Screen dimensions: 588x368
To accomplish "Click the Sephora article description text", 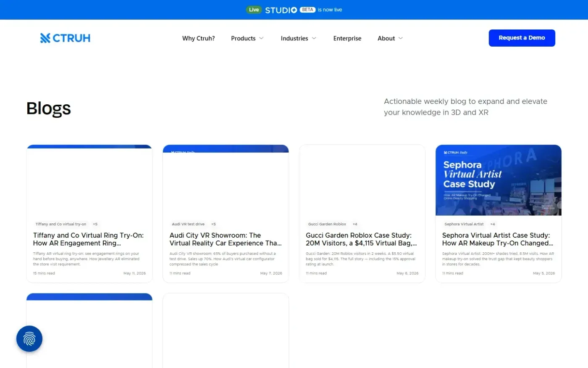I will pyautogui.click(x=498, y=259).
